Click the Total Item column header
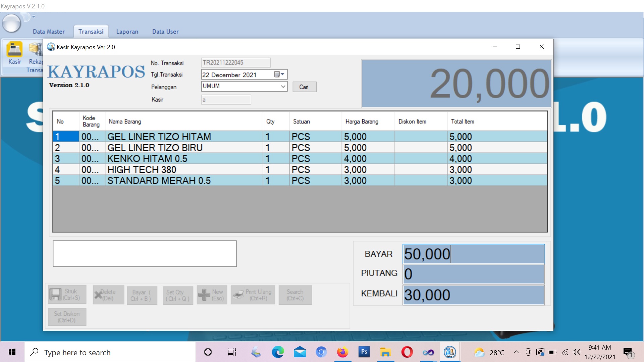The height and width of the screenshot is (362, 644). tap(497, 121)
